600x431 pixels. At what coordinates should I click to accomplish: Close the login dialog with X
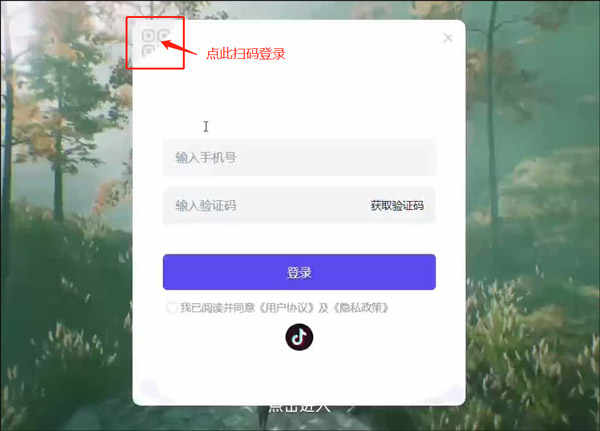point(448,38)
